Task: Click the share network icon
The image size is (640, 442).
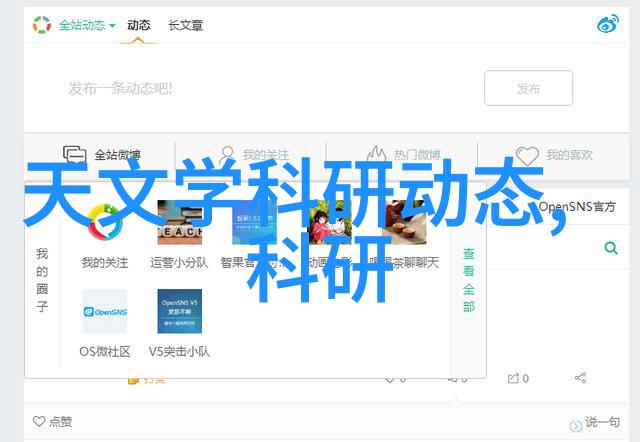Action: 580,378
